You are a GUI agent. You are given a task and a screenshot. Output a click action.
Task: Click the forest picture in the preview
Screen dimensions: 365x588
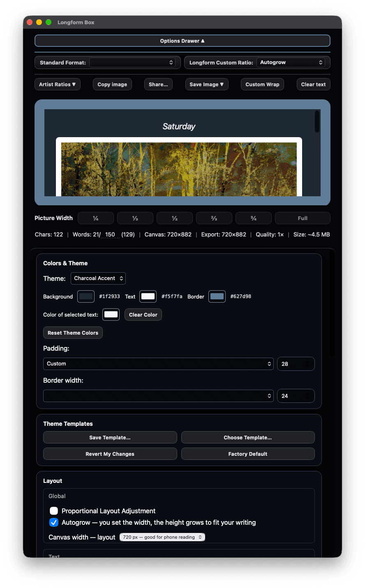point(179,169)
